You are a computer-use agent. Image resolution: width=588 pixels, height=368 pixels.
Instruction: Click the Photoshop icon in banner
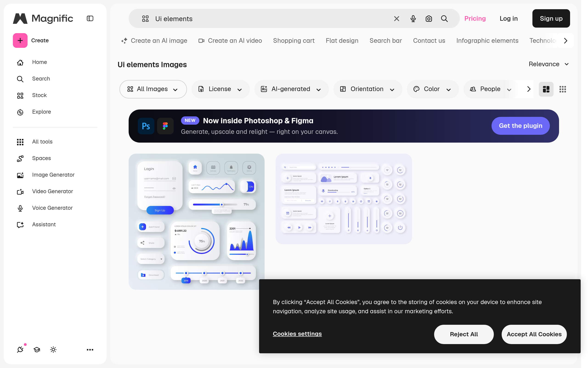click(x=146, y=126)
